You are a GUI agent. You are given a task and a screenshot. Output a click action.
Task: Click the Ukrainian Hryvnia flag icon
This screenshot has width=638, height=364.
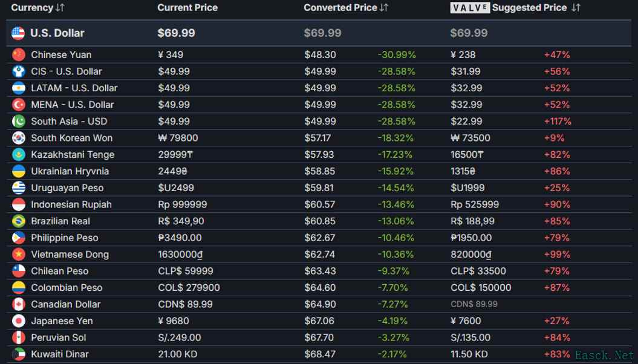click(x=18, y=171)
